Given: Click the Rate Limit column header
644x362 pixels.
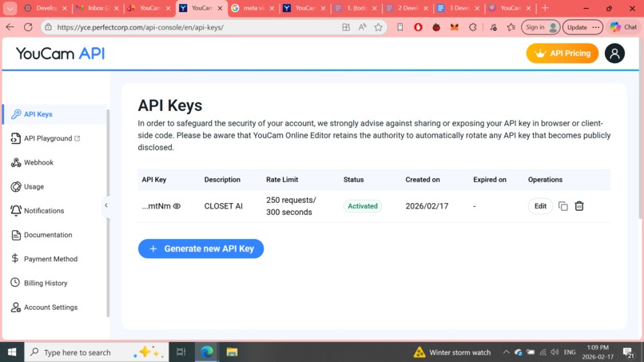Looking at the screenshot, I should (282, 180).
